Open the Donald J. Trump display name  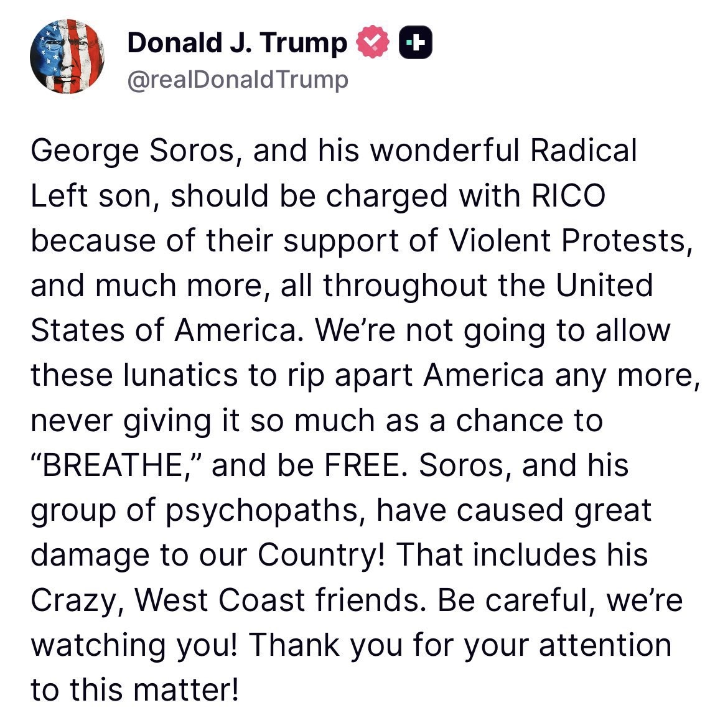coord(237,43)
